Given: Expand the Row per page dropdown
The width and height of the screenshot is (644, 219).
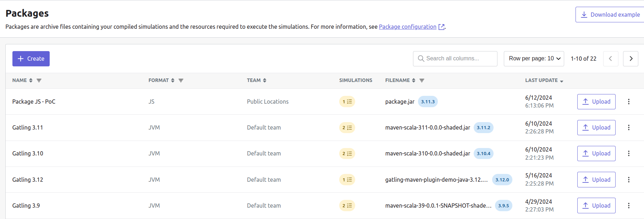Looking at the screenshot, I should tap(534, 59).
